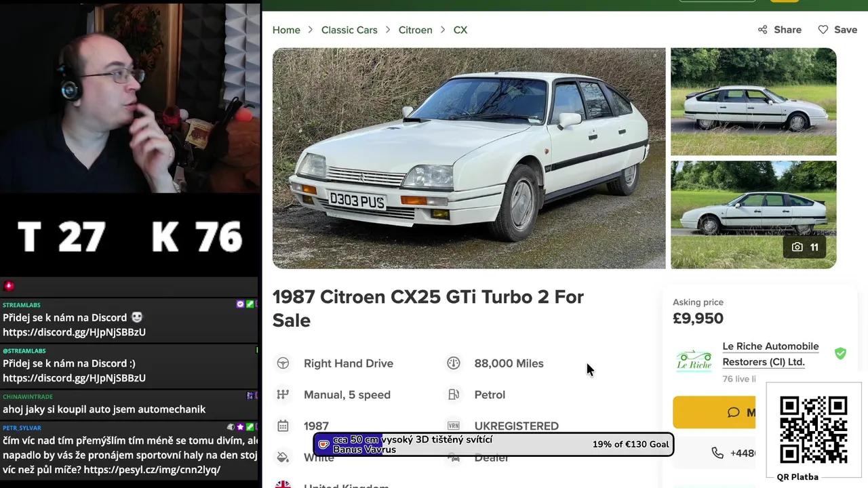Open the lower side-view thumbnail with camera count
868x488 pixels.
coord(753,215)
